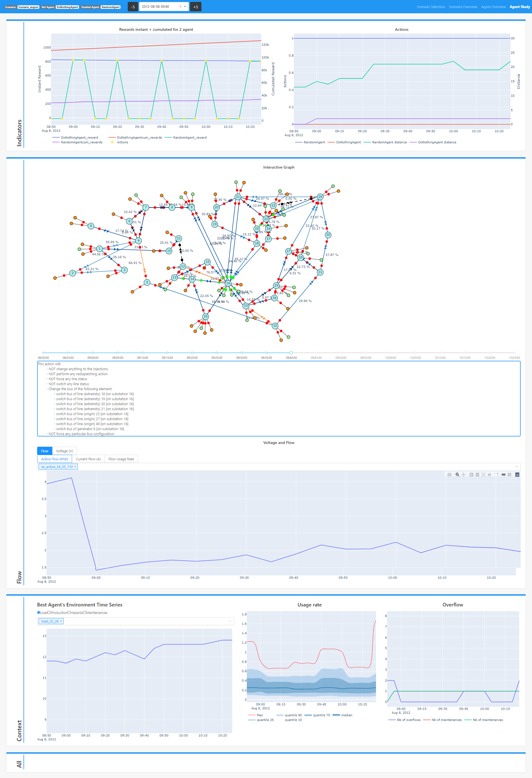Switch to the Flow tab
532x778 pixels.
45,451
